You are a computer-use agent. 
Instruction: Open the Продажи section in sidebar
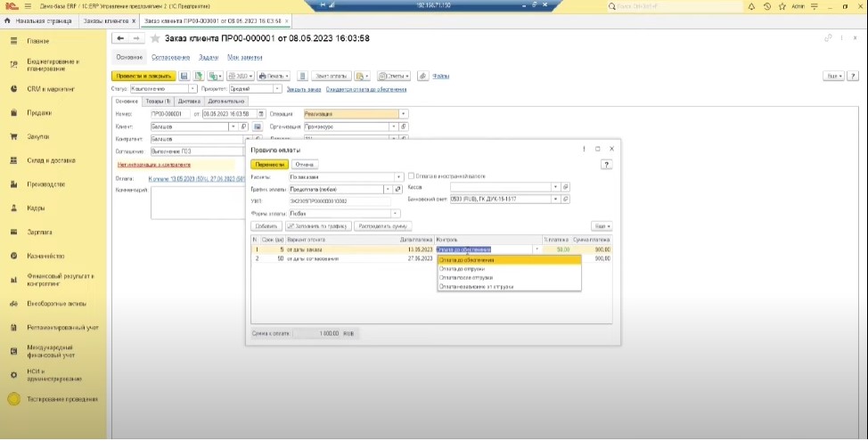[38, 113]
